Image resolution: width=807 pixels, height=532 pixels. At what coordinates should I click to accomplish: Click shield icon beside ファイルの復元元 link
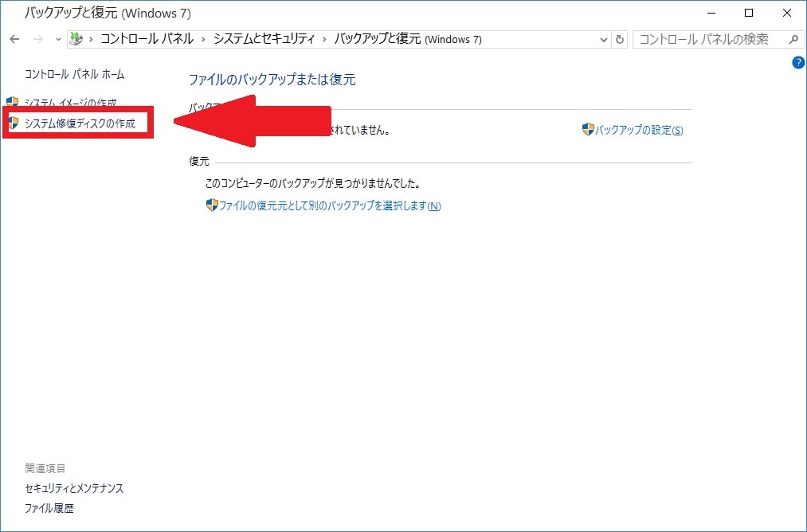(x=212, y=205)
